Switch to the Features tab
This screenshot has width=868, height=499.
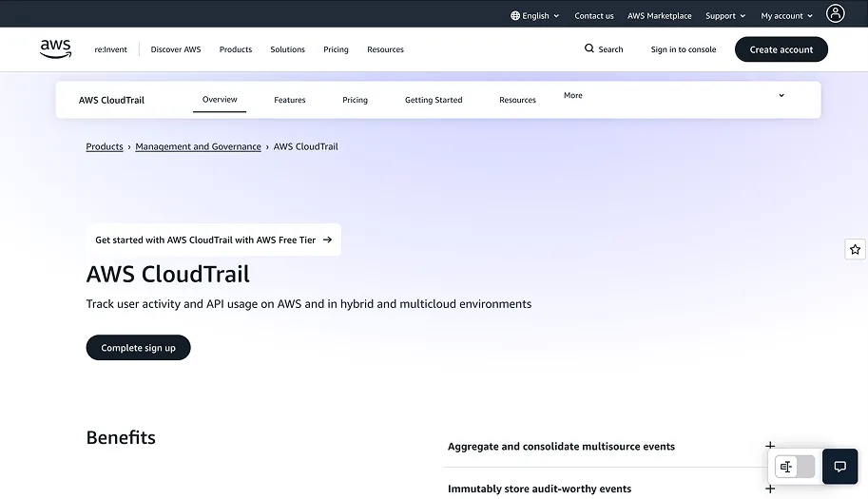click(290, 100)
